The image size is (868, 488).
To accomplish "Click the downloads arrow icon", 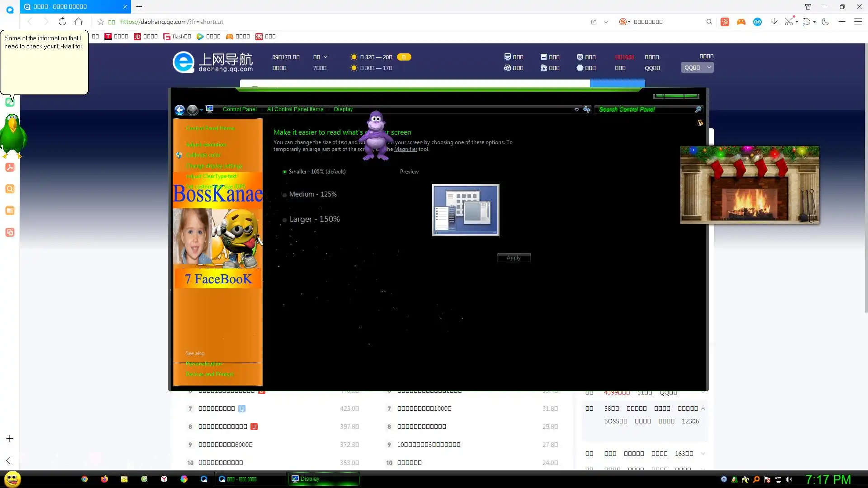I will (774, 22).
